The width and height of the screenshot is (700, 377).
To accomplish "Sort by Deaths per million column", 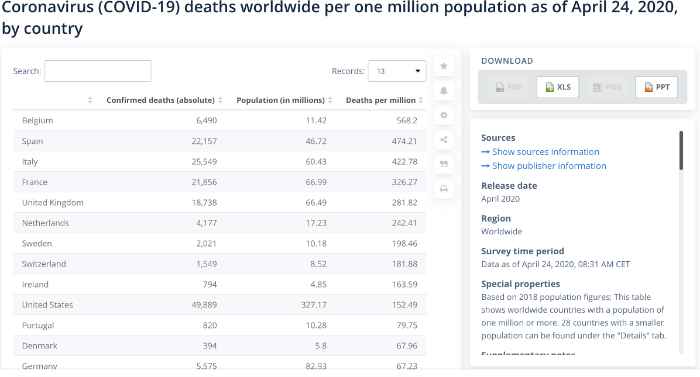I will 384,100.
